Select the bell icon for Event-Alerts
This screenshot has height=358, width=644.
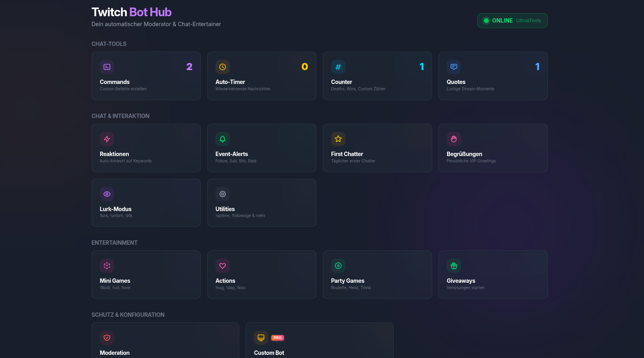pyautogui.click(x=223, y=139)
